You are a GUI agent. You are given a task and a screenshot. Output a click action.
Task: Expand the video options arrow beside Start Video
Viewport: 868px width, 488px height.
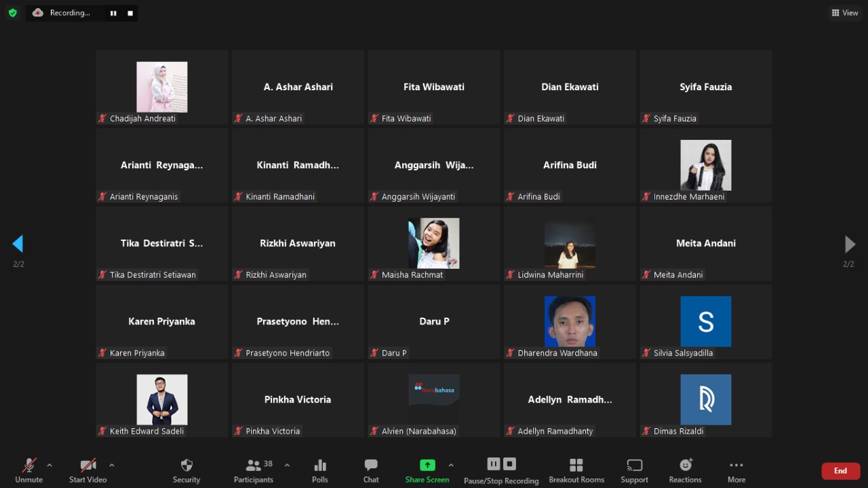111,466
